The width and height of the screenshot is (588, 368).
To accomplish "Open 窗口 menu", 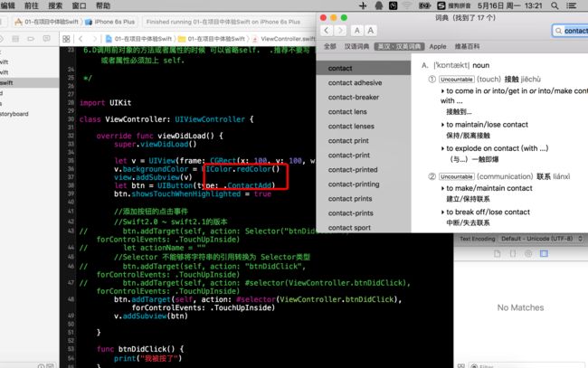I will click(79, 5).
